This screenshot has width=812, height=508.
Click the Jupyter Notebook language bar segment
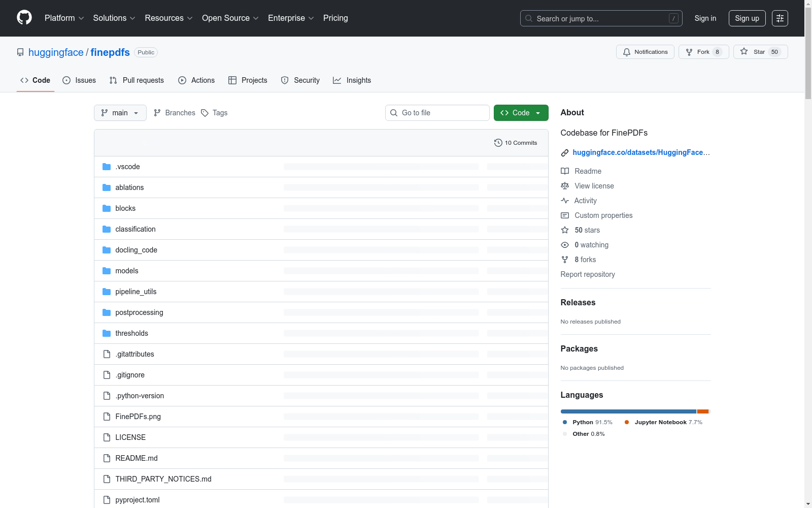pos(703,411)
